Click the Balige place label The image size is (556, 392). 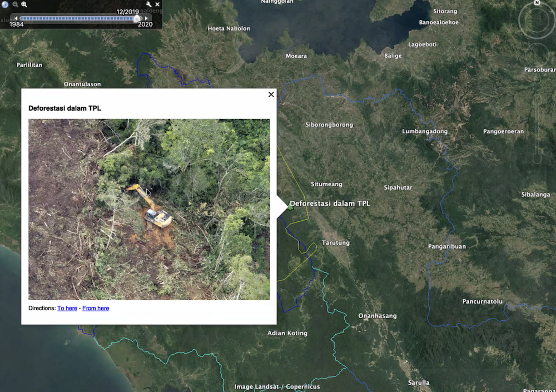point(393,56)
